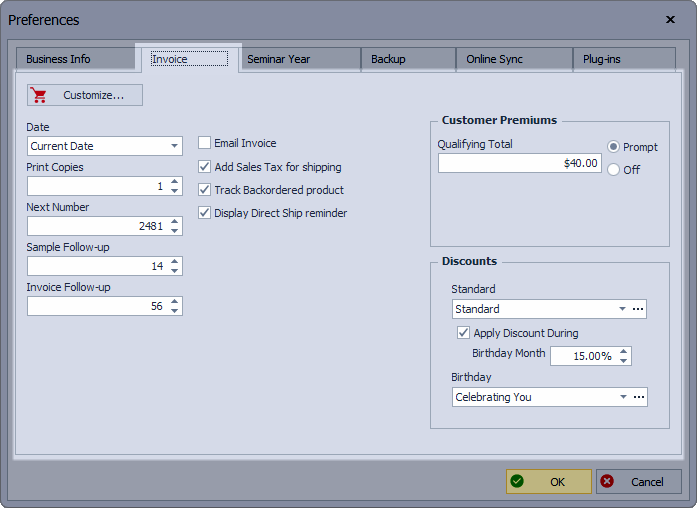Enable the Email Invoice checkbox
Image resolution: width=697 pixels, height=508 pixels.
(x=204, y=143)
